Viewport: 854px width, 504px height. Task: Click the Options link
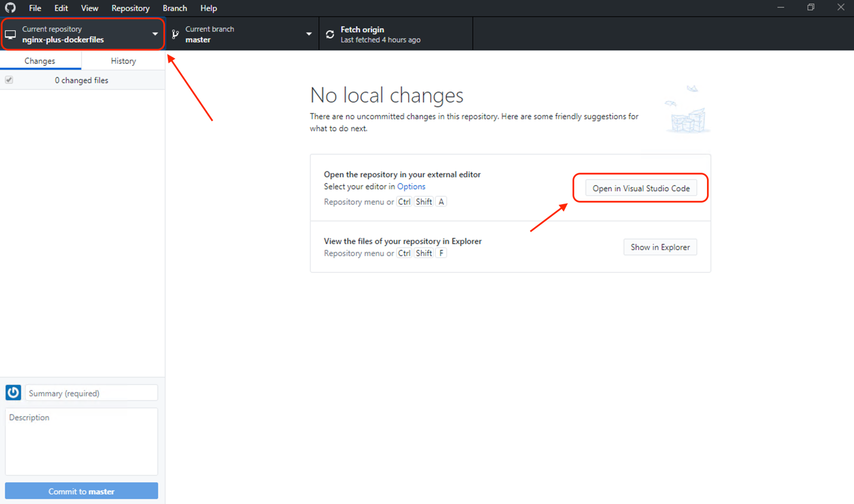(x=411, y=186)
